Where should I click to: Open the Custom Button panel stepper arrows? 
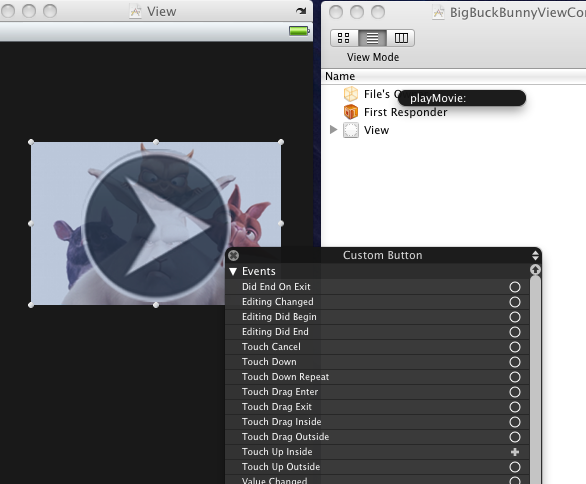click(535, 256)
